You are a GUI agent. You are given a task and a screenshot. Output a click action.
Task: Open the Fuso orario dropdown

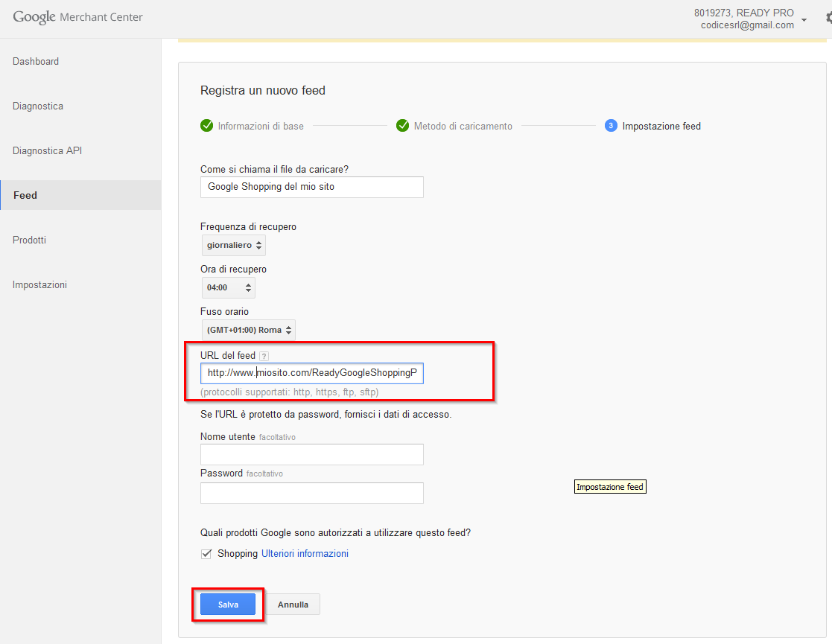coord(248,330)
